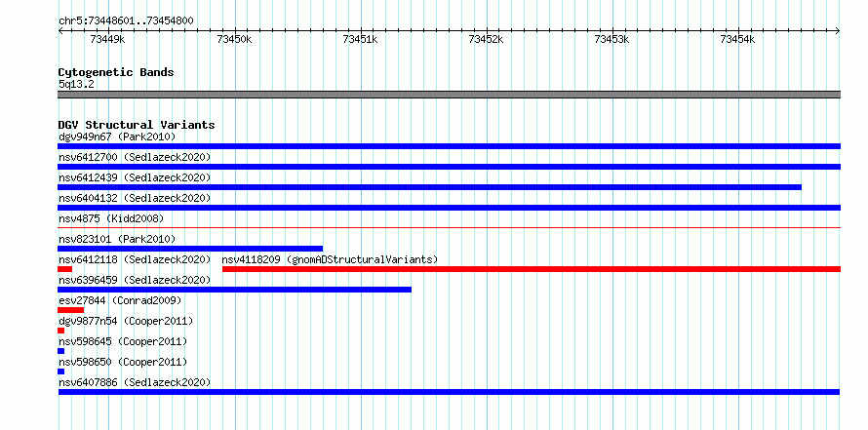This screenshot has width=868, height=430.
Task: Click the blue bar for nsv6412700
Action: coord(449,167)
